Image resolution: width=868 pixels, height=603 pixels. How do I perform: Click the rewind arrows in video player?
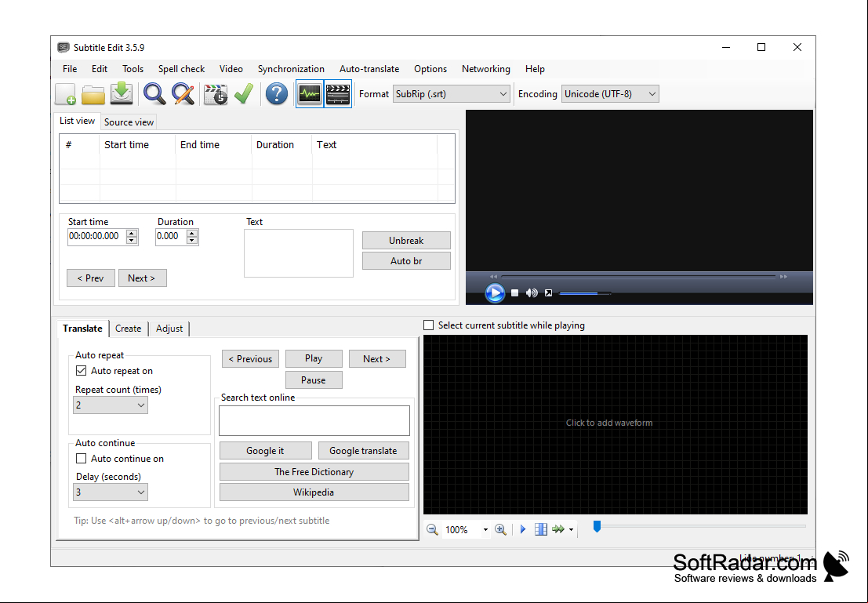(x=493, y=276)
